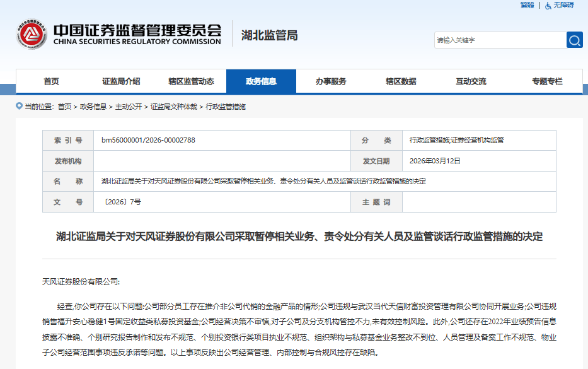
Task: Click the location pin breadcrumb icon
Action: [19, 106]
